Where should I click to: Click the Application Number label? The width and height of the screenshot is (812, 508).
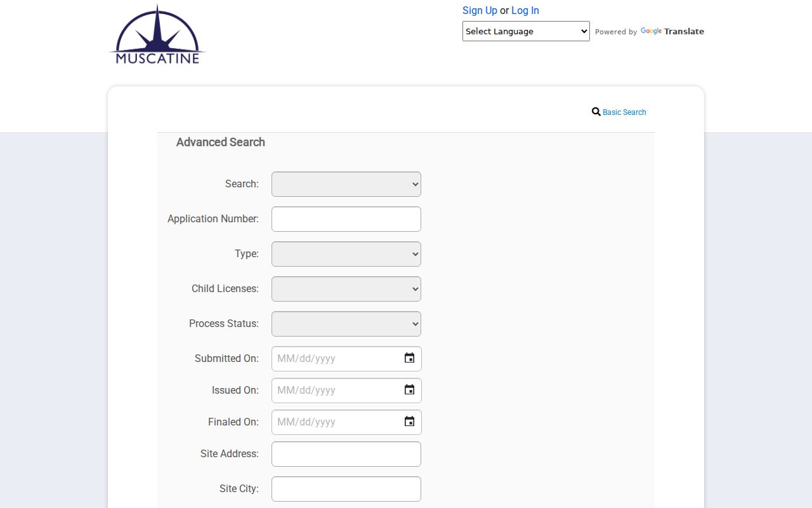click(213, 218)
